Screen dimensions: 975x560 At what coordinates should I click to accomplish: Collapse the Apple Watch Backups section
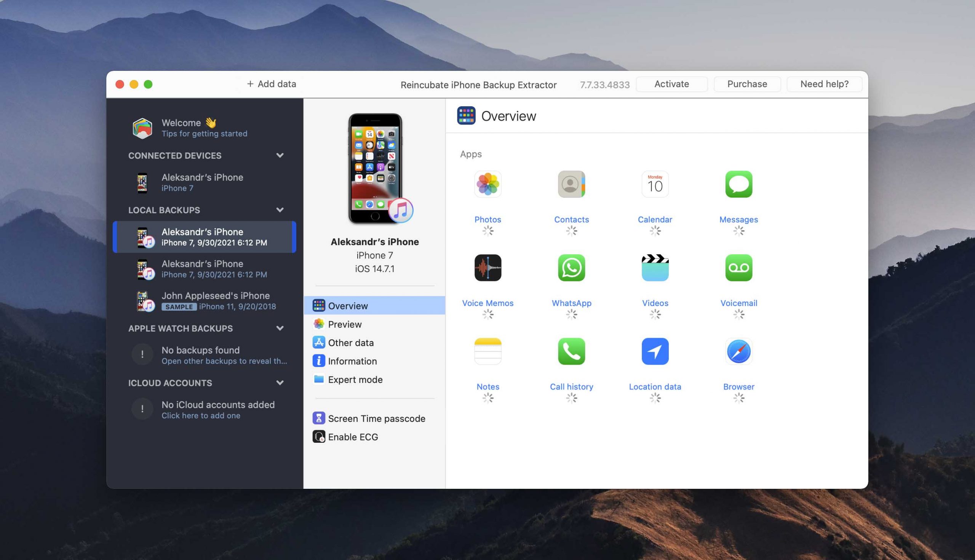[280, 329]
